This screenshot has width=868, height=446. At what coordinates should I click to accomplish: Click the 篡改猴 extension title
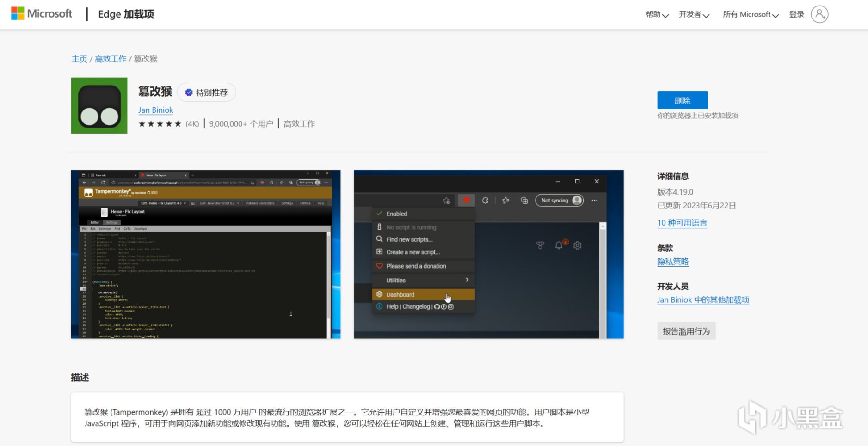(155, 92)
